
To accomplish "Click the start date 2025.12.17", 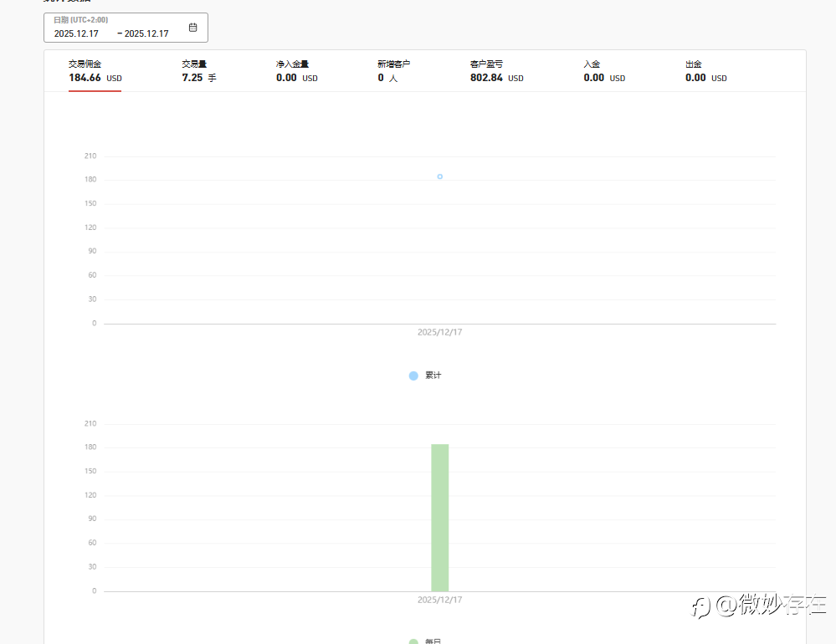I will (76, 33).
